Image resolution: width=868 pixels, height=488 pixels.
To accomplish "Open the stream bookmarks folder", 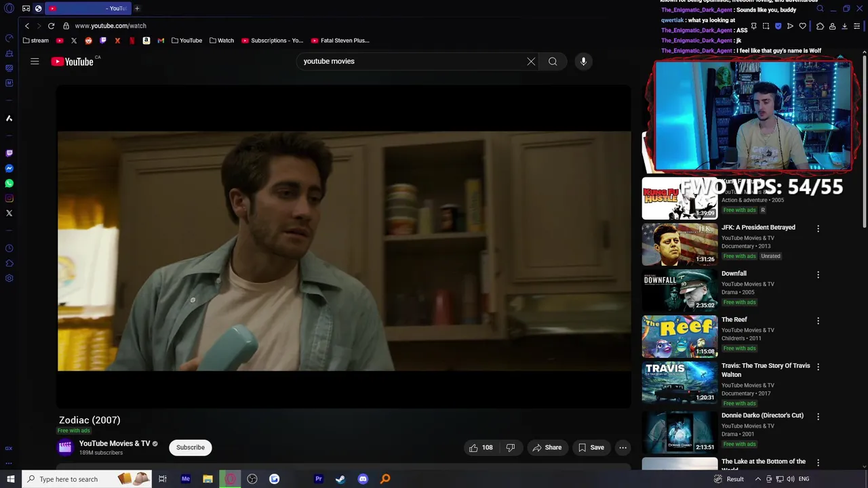I will coord(35,41).
